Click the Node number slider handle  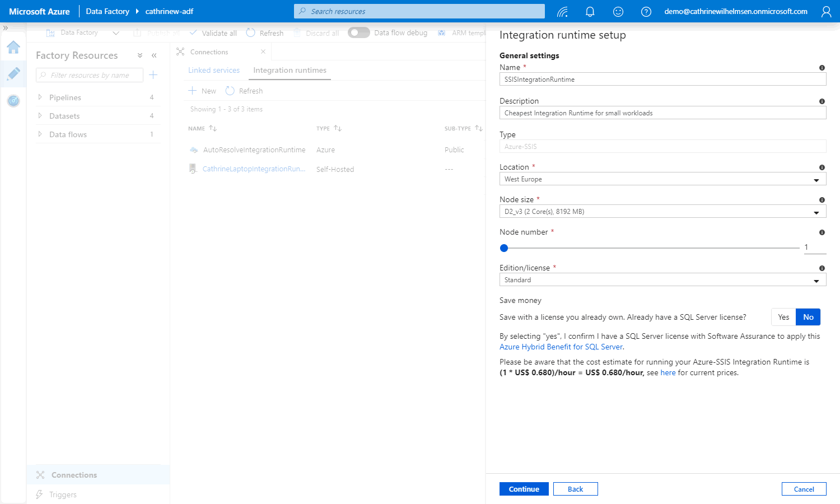pos(504,248)
